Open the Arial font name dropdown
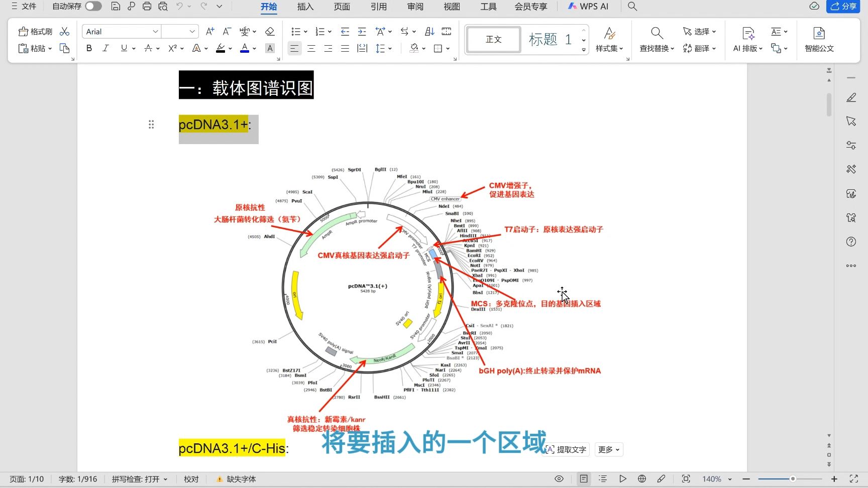The width and height of the screenshot is (868, 488). [156, 31]
